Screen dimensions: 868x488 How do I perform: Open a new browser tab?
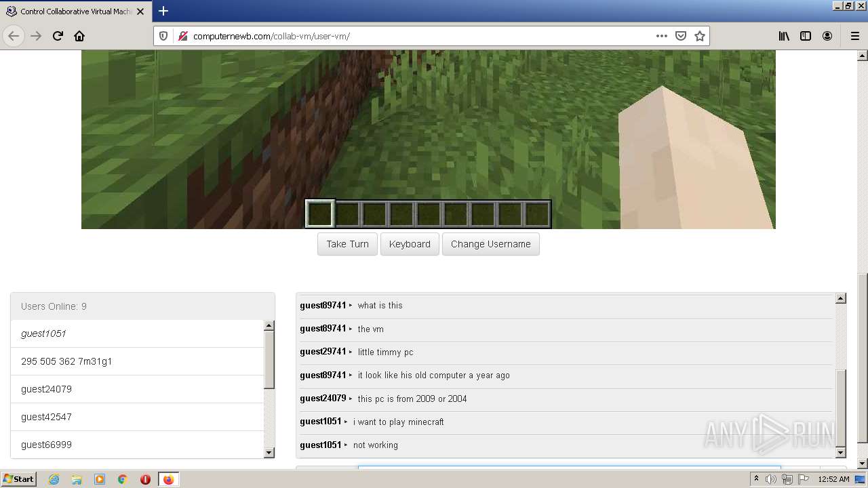tap(163, 11)
